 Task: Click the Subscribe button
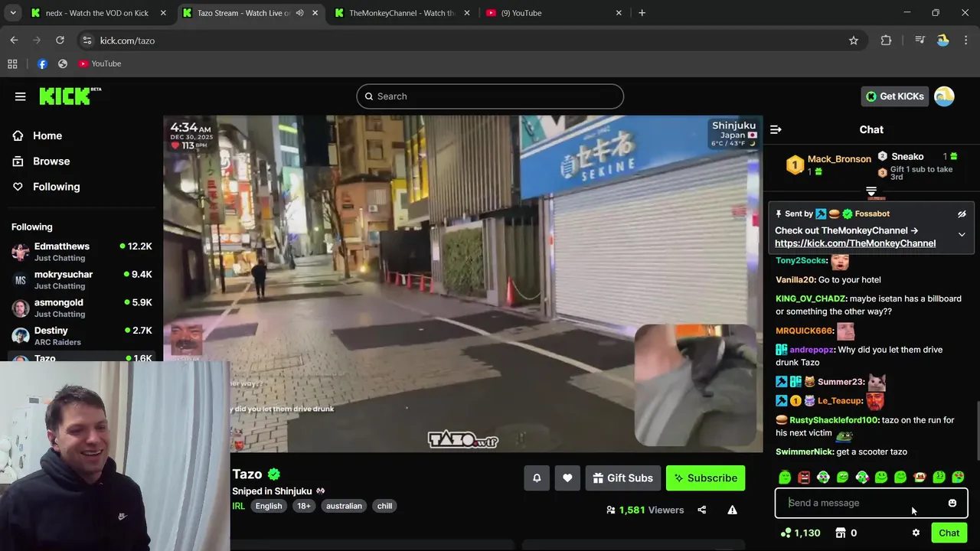[x=705, y=478]
